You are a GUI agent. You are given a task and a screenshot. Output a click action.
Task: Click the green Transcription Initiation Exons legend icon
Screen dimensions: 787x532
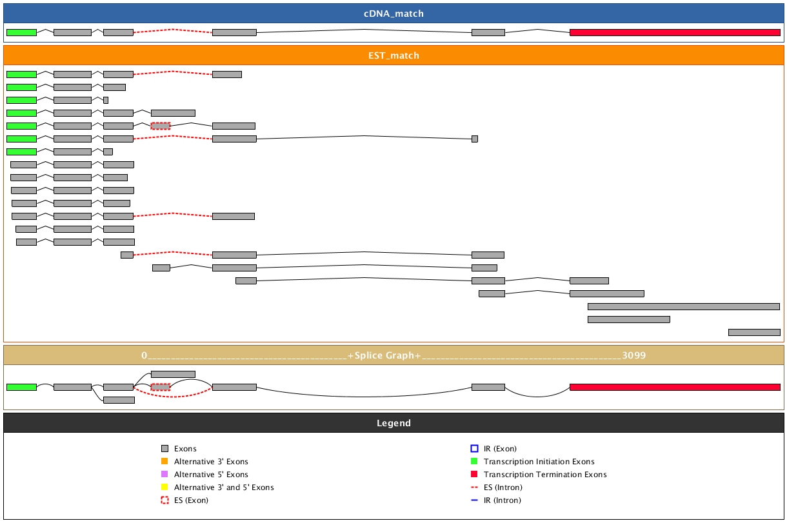[x=474, y=462]
